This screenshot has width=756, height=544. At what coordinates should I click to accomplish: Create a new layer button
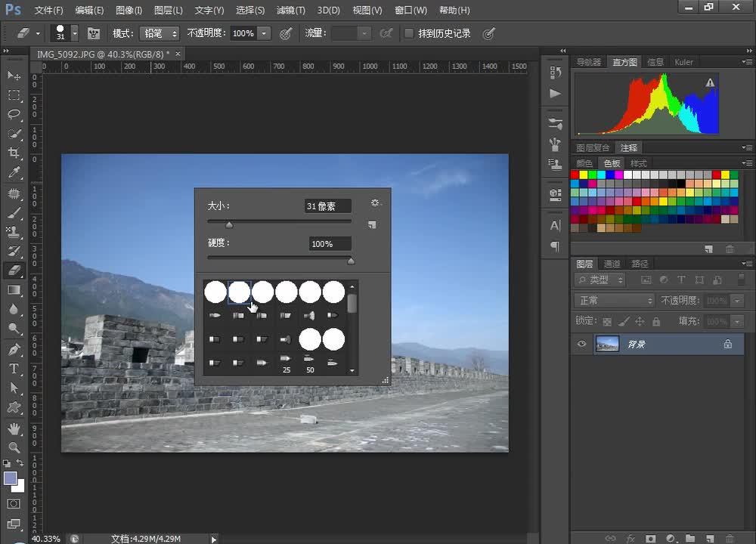[x=710, y=538]
